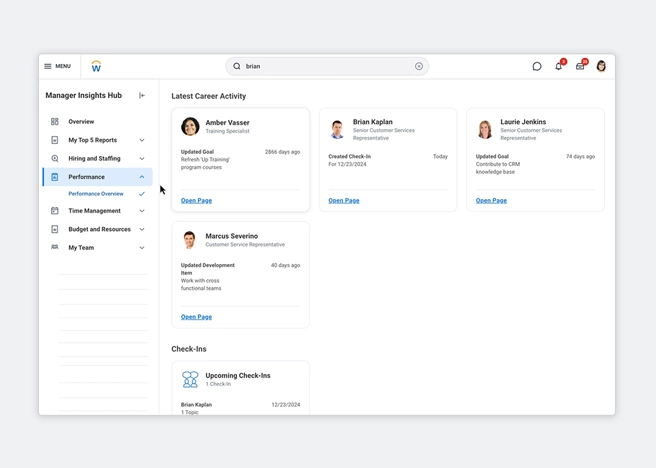Open the user profile avatar
The image size is (656, 468).
601,66
